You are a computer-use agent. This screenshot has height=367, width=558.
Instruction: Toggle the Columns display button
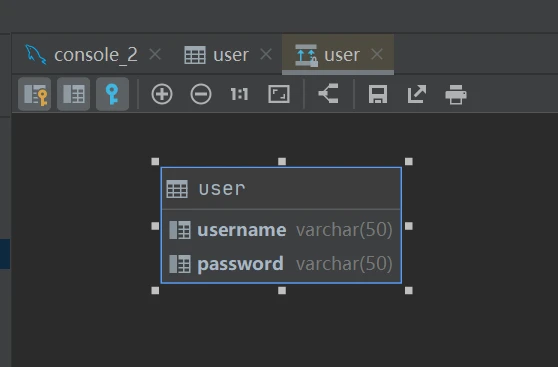73,94
